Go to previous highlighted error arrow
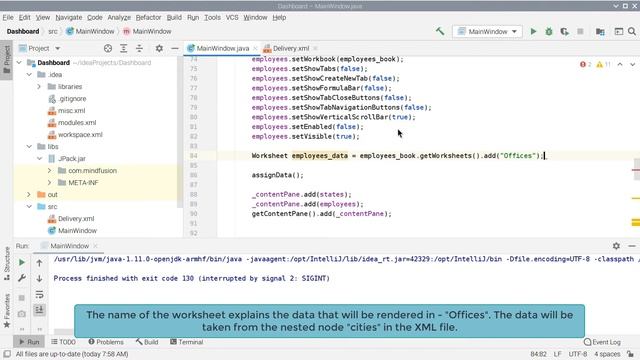Screen dimensions: 640x360 click(620, 64)
